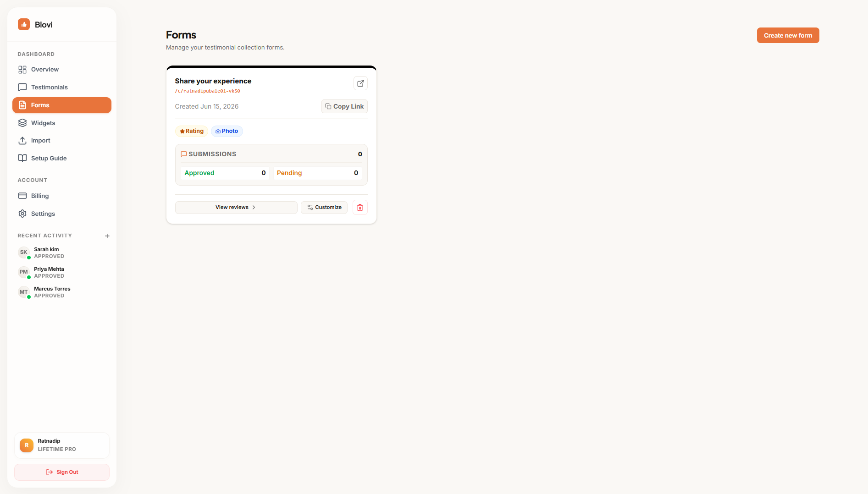Open the Setup Guide
Screen dimensions: 868x494
click(x=62, y=158)
